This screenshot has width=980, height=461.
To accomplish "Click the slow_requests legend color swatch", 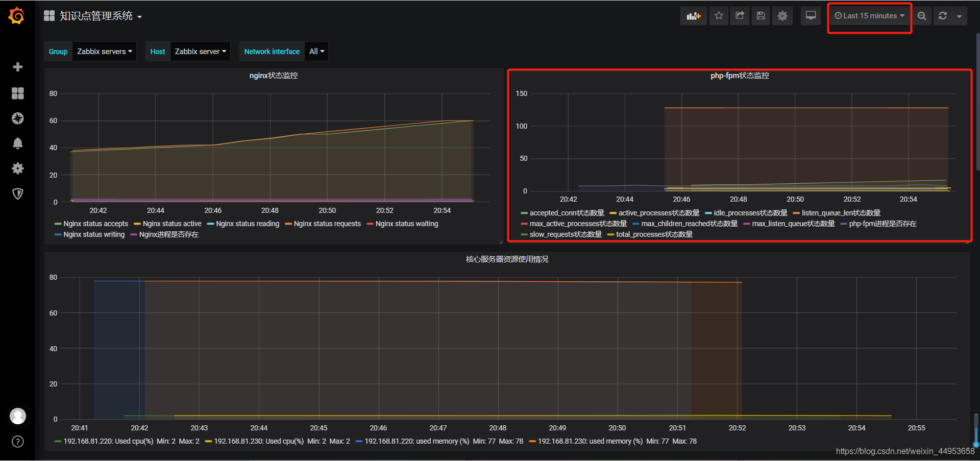I will click(x=524, y=234).
